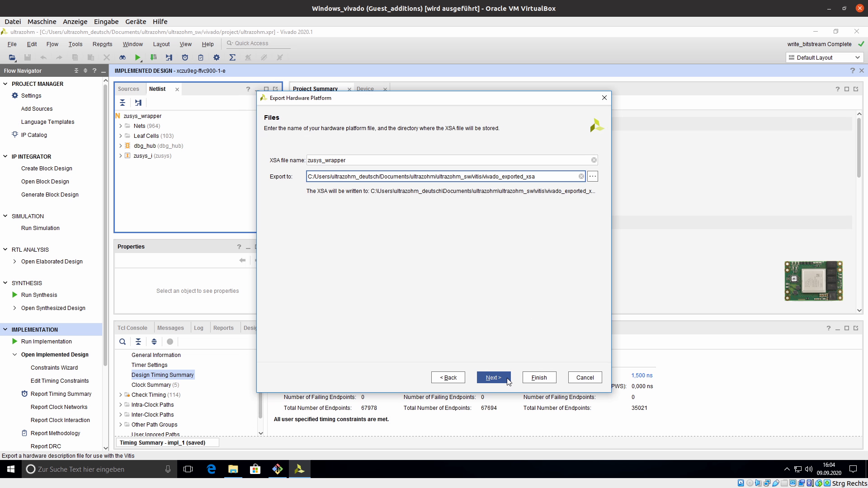The image size is (868, 488).
Task: Click the browse ellipsis button beside Export to
Action: [593, 176]
